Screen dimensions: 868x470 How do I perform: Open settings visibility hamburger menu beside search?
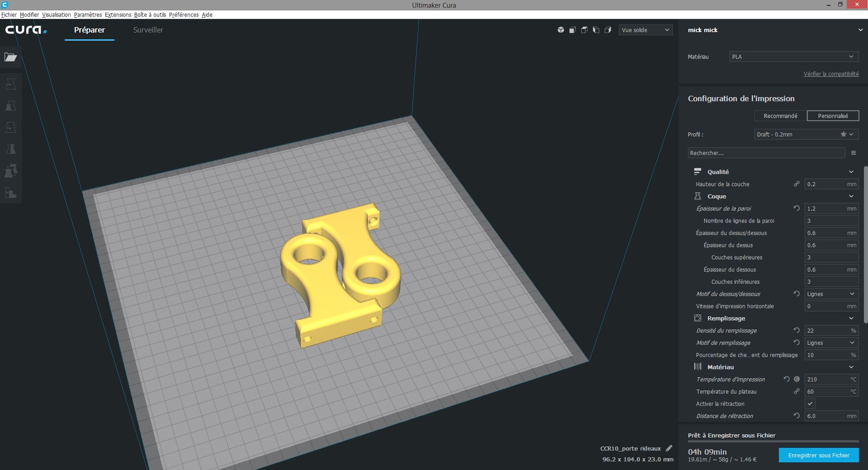(853, 153)
